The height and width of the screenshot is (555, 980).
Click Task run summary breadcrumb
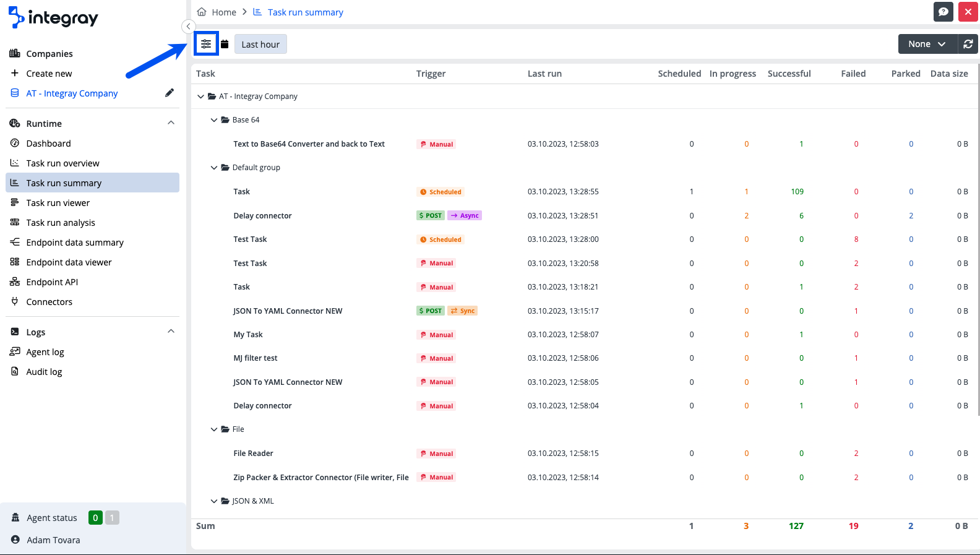click(x=305, y=12)
